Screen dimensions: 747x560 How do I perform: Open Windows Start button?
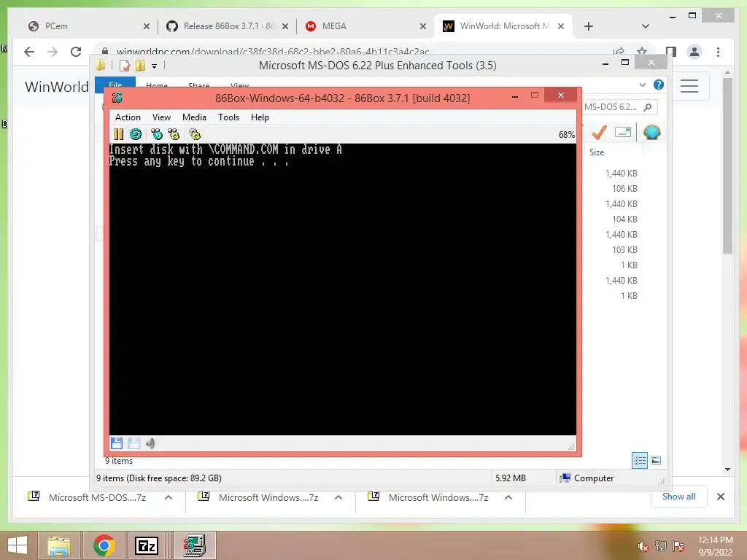(x=18, y=545)
